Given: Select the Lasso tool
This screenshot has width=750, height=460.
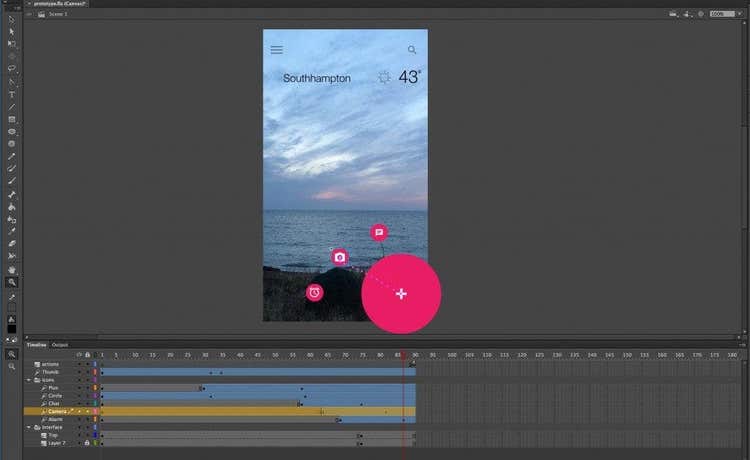Looking at the screenshot, I should [x=12, y=69].
